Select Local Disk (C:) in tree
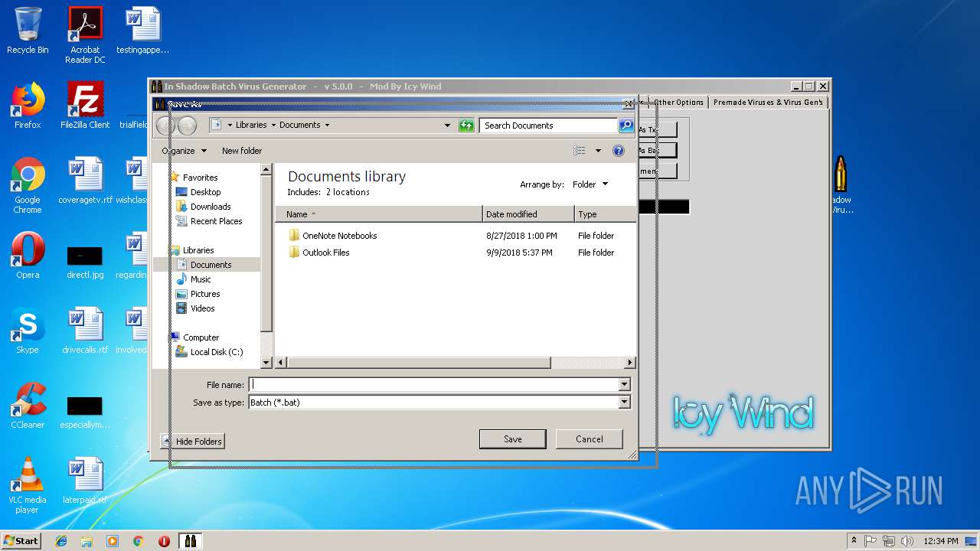 tap(217, 352)
